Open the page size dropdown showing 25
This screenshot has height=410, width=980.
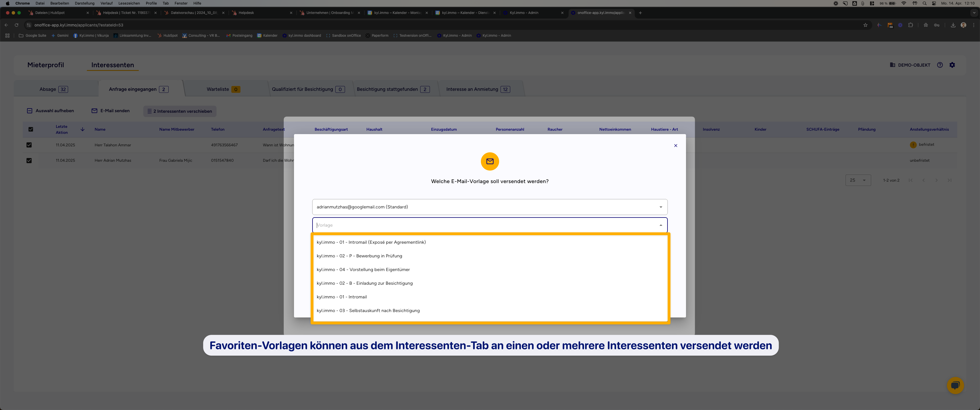[858, 180]
